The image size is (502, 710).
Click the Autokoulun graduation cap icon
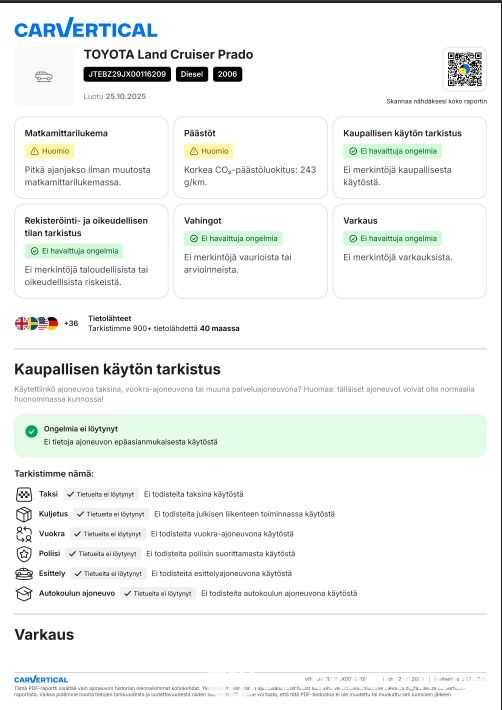coord(24,594)
